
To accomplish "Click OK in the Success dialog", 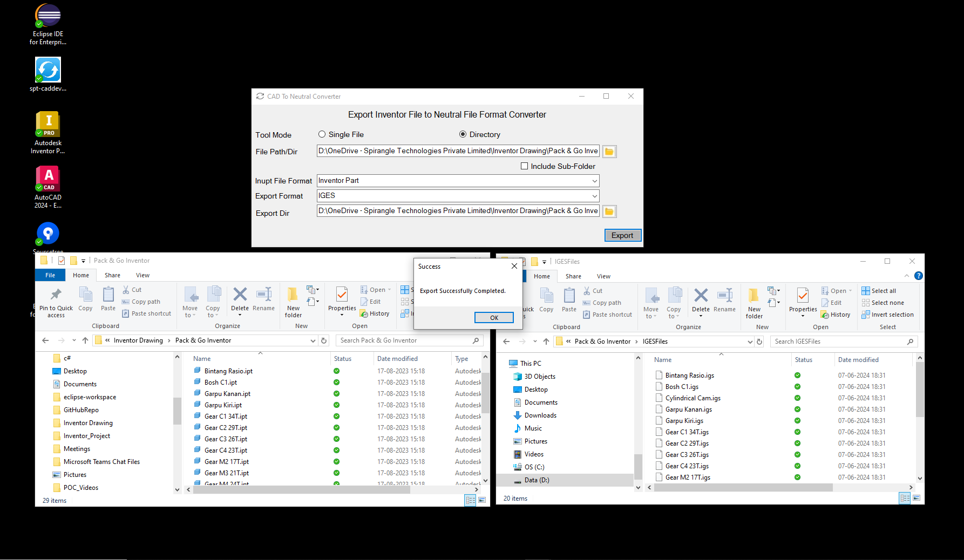I will coord(494,318).
